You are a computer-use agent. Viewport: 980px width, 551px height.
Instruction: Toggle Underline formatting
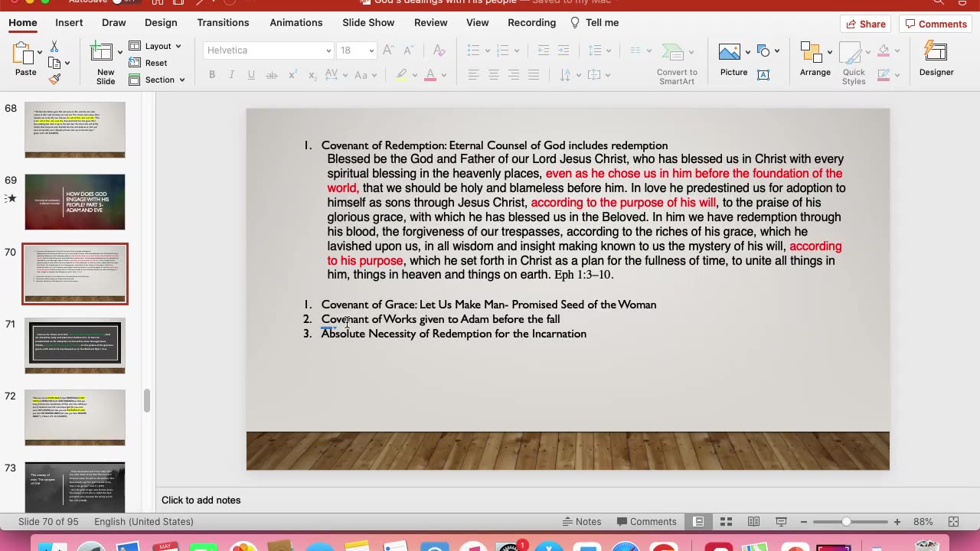(251, 75)
